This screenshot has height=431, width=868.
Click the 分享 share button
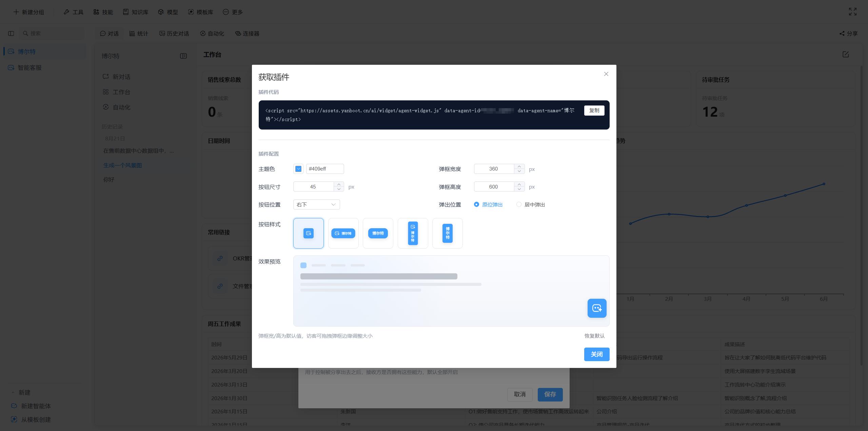point(848,34)
